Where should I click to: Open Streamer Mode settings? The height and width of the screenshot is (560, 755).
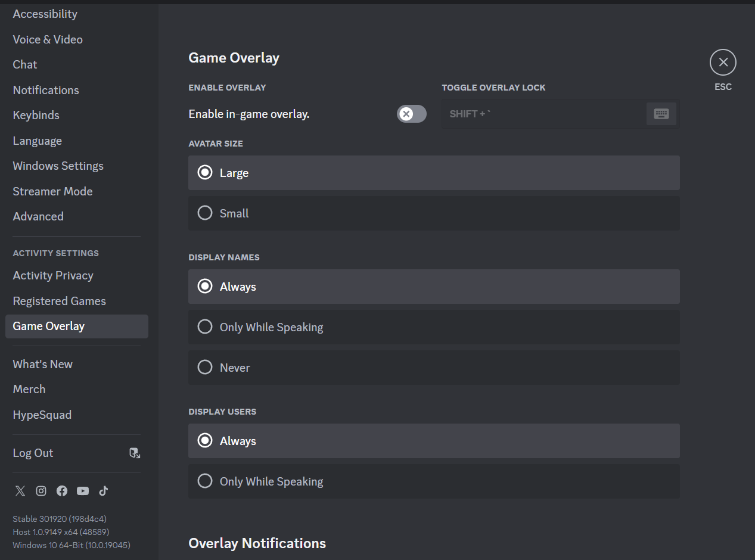pyautogui.click(x=77, y=191)
